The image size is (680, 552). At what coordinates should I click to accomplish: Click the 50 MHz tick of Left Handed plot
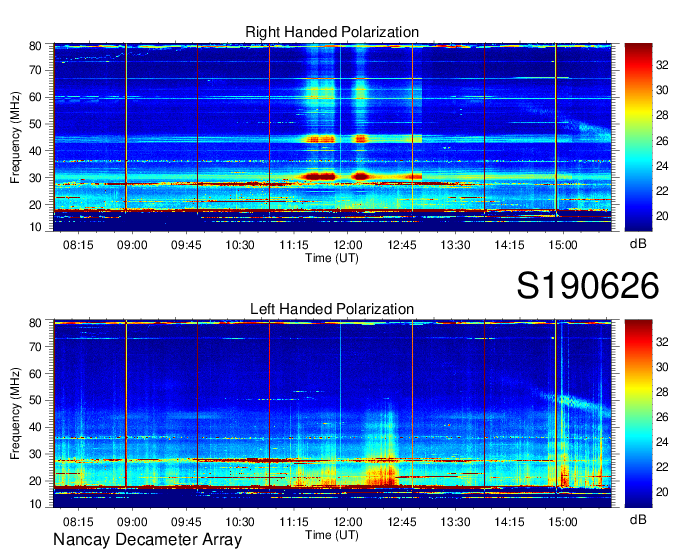35,400
